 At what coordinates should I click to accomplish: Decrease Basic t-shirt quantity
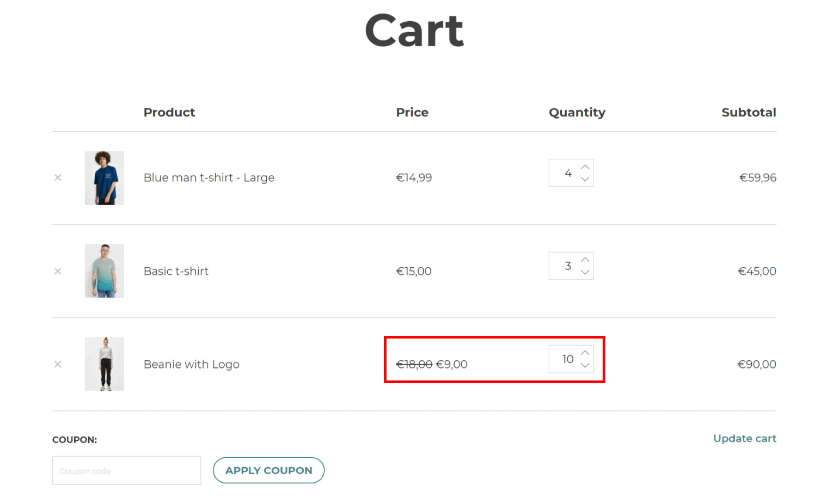tap(585, 272)
